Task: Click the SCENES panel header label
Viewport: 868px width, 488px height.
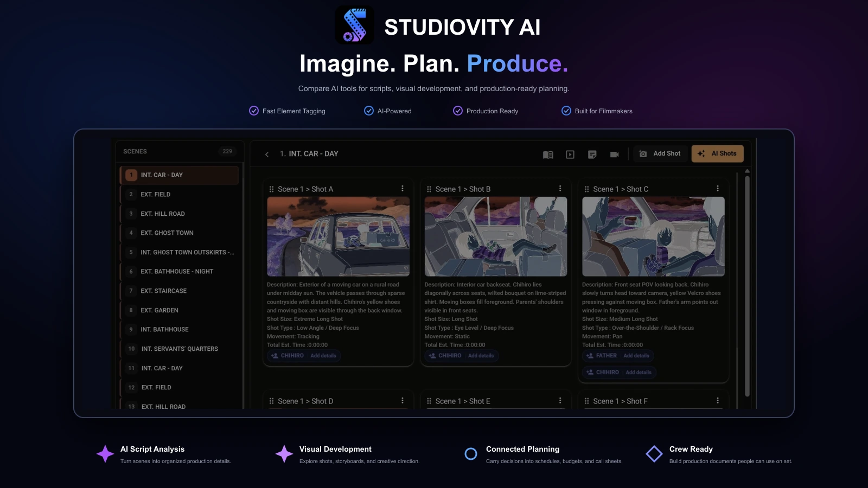Action: [x=135, y=151]
